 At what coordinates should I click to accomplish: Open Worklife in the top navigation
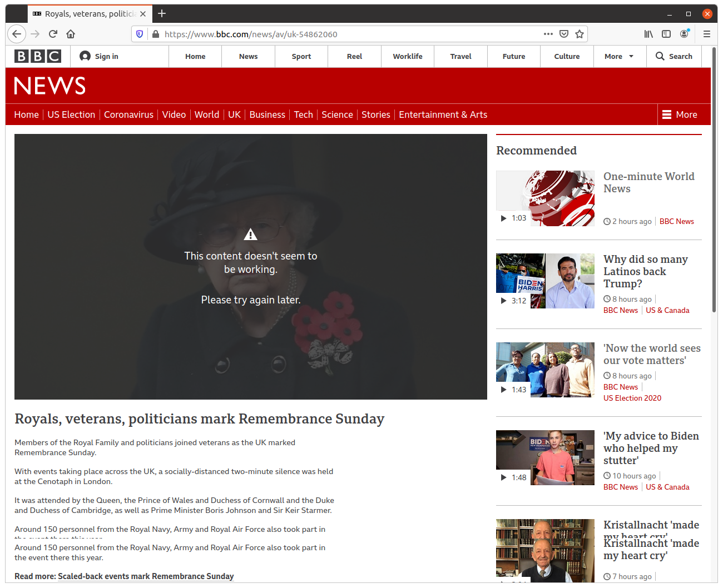(x=408, y=56)
